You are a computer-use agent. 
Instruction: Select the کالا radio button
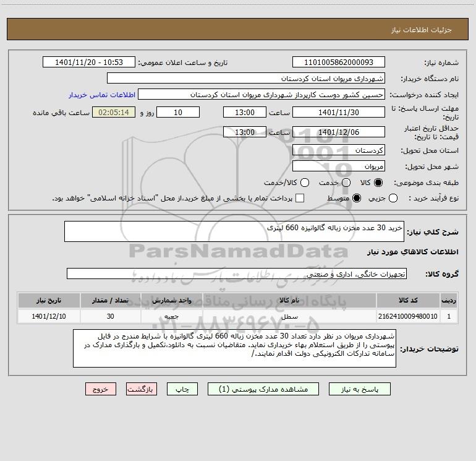378,183
